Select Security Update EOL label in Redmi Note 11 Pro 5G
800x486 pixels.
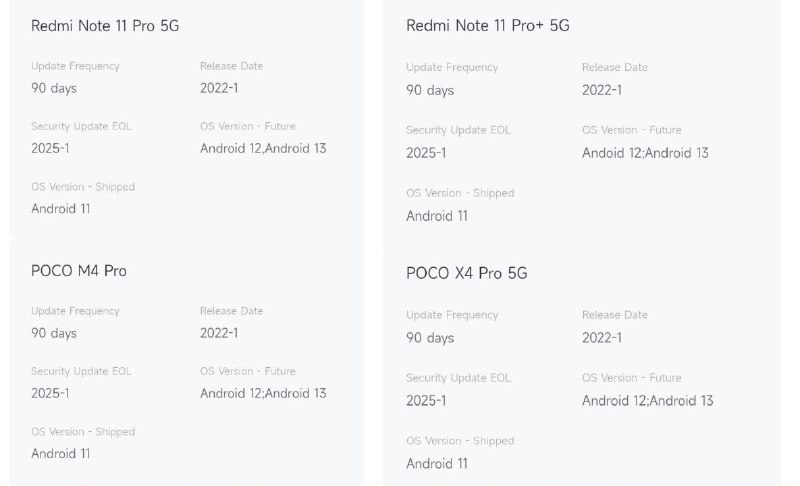(82, 126)
